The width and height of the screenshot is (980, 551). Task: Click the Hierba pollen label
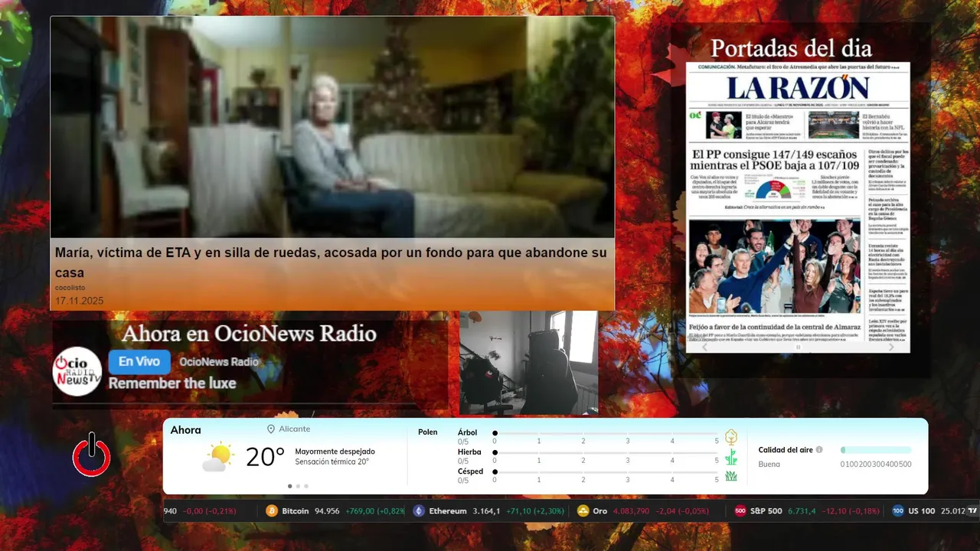(469, 452)
